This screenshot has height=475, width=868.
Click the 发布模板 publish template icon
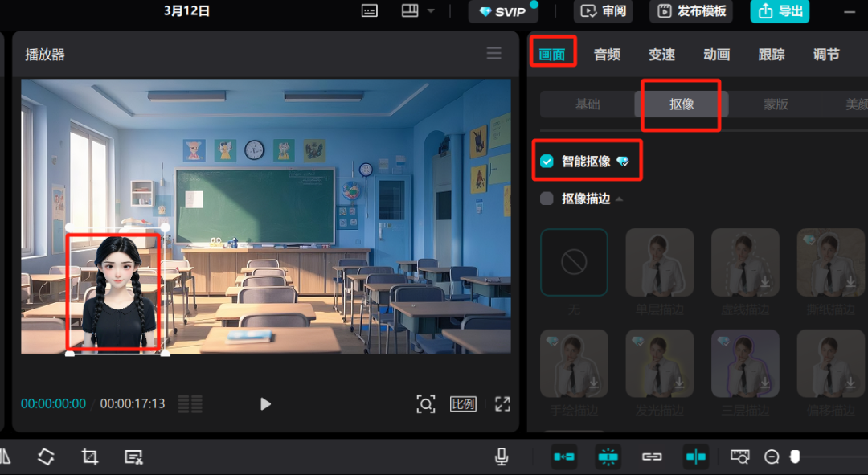[690, 11]
